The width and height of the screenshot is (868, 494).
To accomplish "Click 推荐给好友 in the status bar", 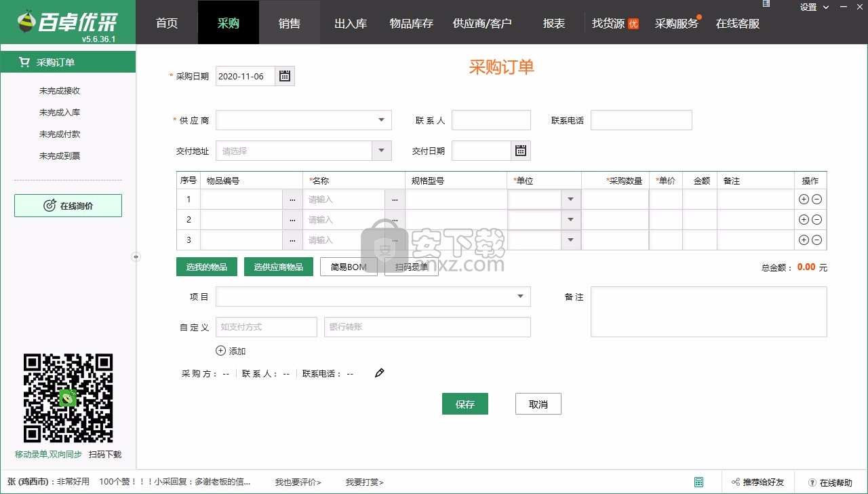I will tap(757, 482).
